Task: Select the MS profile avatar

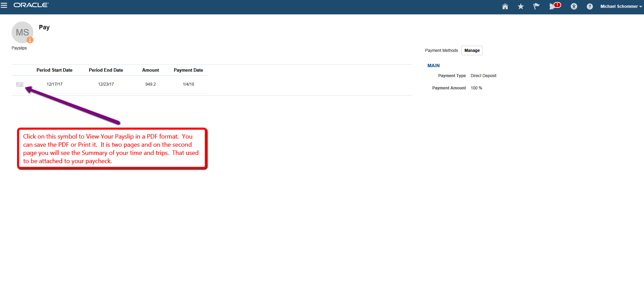Action: (22, 32)
